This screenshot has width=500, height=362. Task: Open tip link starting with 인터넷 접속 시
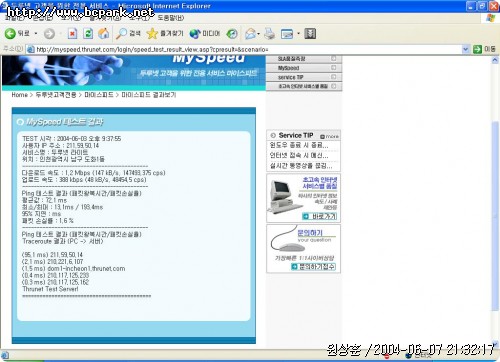[299, 155]
